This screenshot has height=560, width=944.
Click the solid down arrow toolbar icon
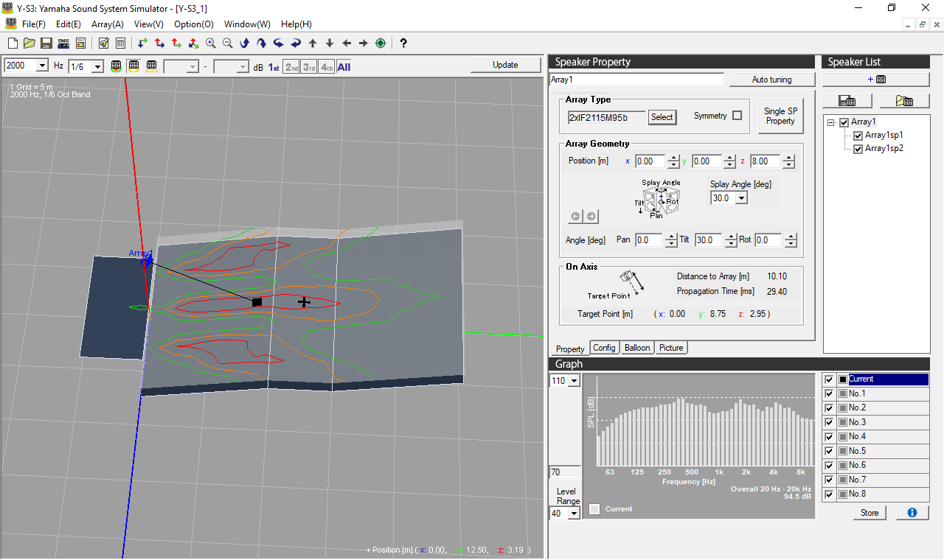[x=330, y=43]
